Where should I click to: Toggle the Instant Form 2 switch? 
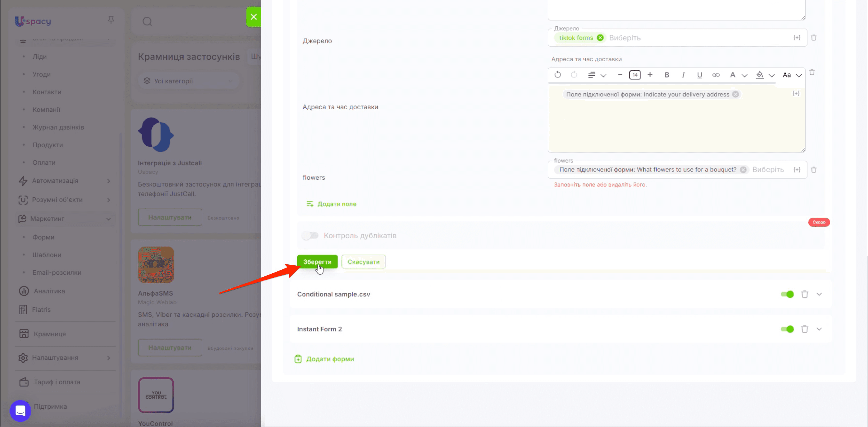pos(787,329)
